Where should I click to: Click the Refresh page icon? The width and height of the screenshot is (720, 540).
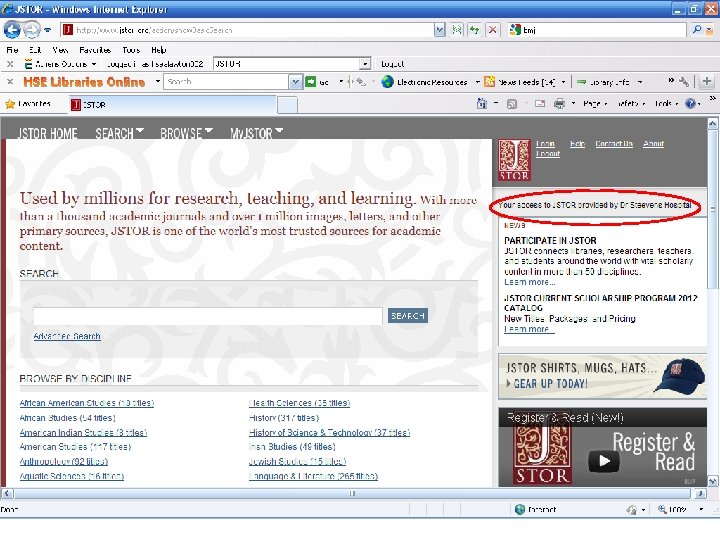474,30
